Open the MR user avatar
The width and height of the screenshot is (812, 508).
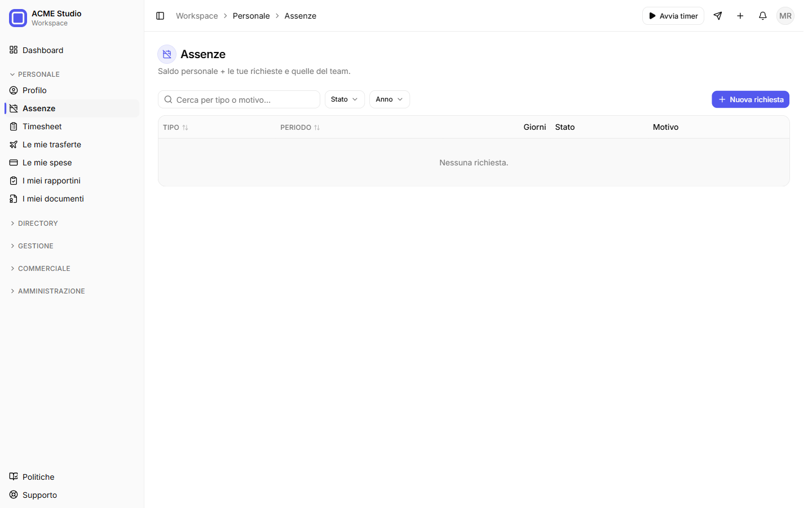pyautogui.click(x=785, y=16)
